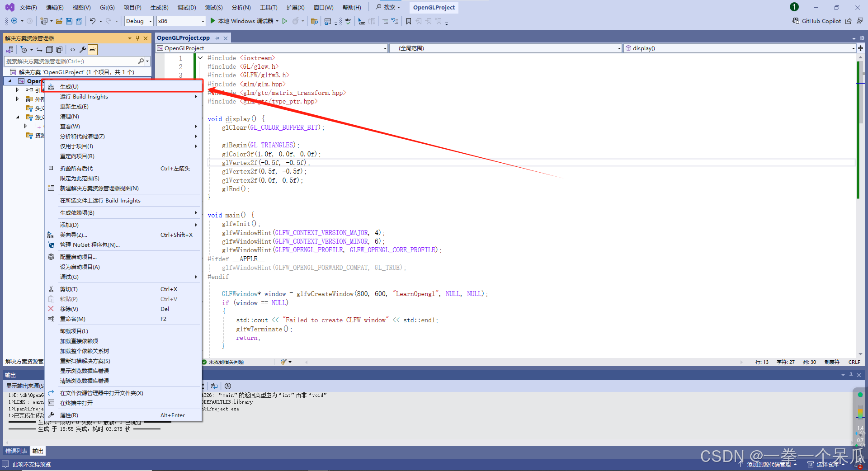Open the x86 platform dropdown
This screenshot has width=868, height=471.
pos(181,21)
